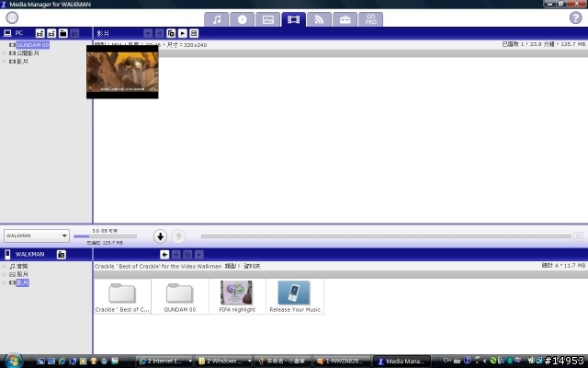Select the photos item in WALKMAN tree
The image size is (588, 368).
(x=22, y=274)
